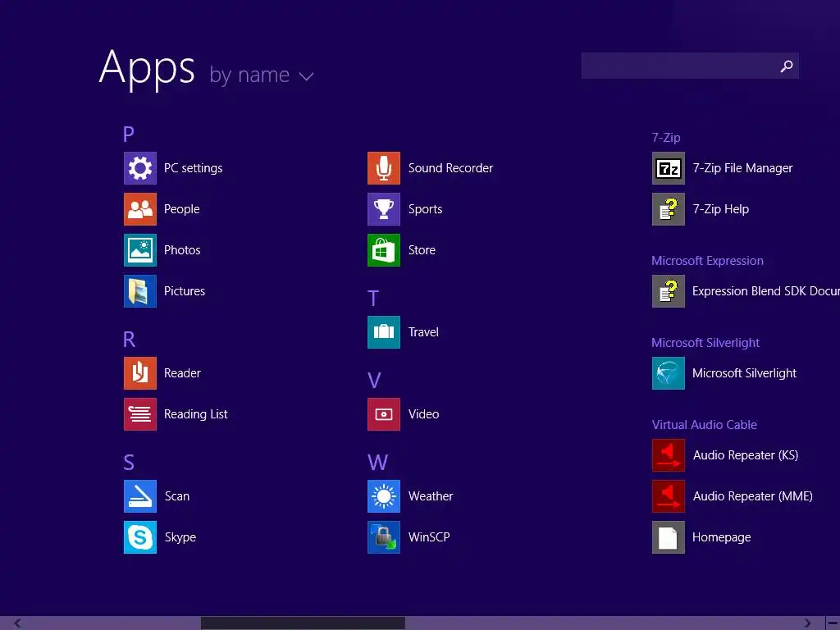Click the 'Photos' text label
Screen dimensions: 840x630
[x=182, y=250]
